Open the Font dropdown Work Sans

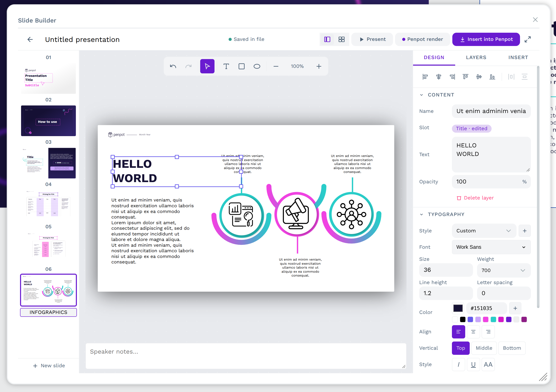[x=491, y=247]
